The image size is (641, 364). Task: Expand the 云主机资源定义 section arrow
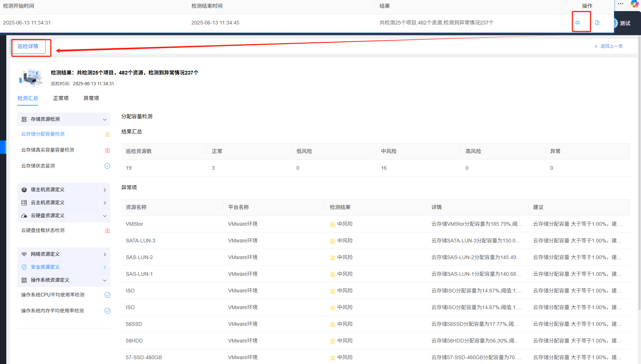[x=105, y=203]
